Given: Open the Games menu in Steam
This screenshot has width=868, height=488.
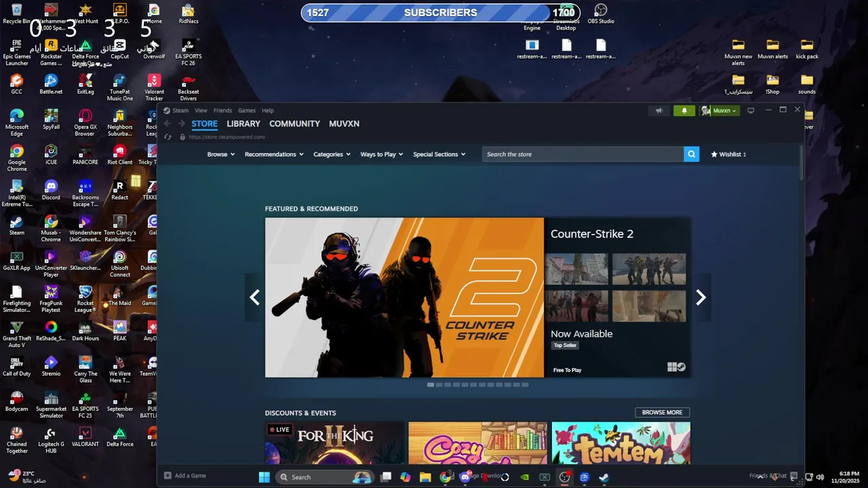Looking at the screenshot, I should pos(247,110).
